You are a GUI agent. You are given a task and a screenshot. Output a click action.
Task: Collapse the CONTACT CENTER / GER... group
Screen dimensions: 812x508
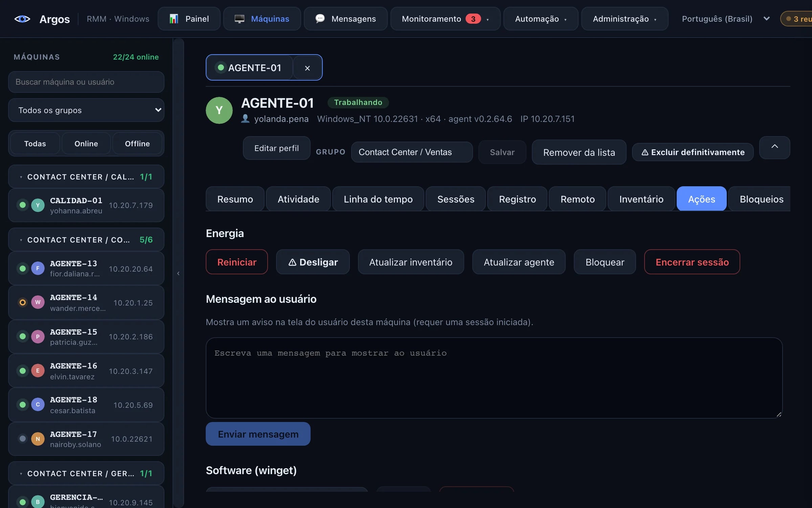coord(86,473)
